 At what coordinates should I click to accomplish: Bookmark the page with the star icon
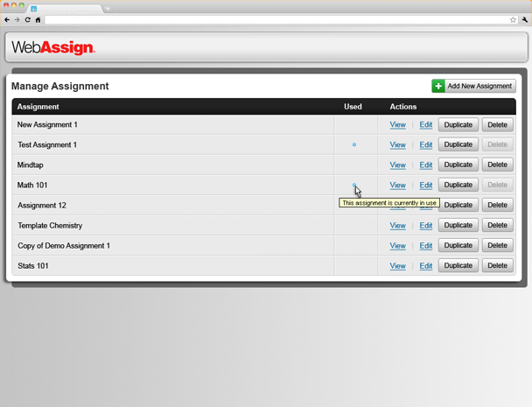[514, 19]
